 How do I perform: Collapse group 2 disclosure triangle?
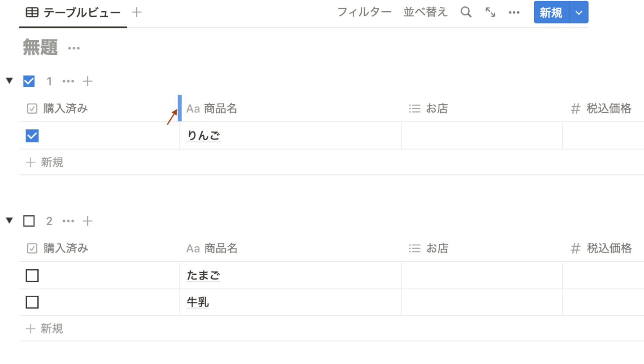9,220
